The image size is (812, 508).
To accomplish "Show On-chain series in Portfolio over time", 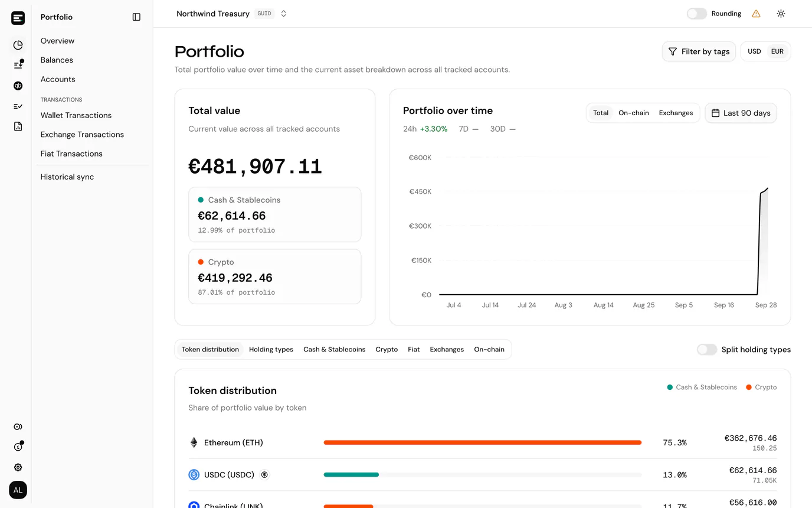I will 633,113.
